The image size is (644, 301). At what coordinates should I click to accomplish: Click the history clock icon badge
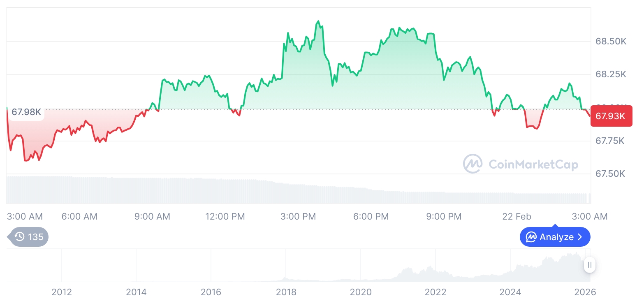(19, 237)
